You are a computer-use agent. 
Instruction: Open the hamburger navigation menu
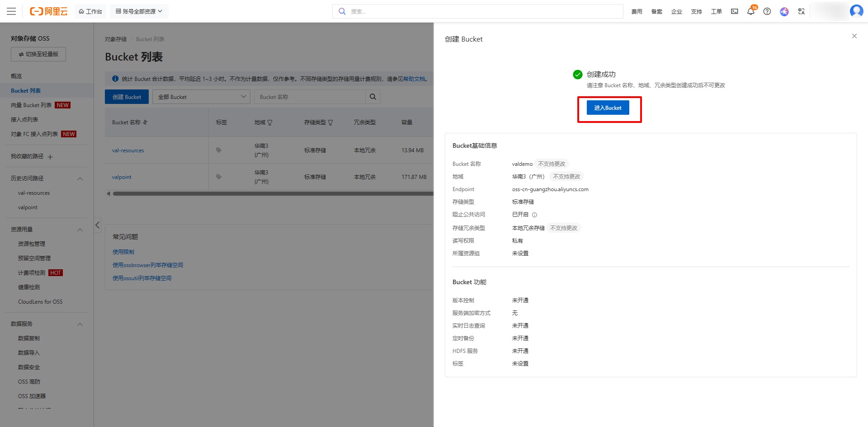(11, 11)
